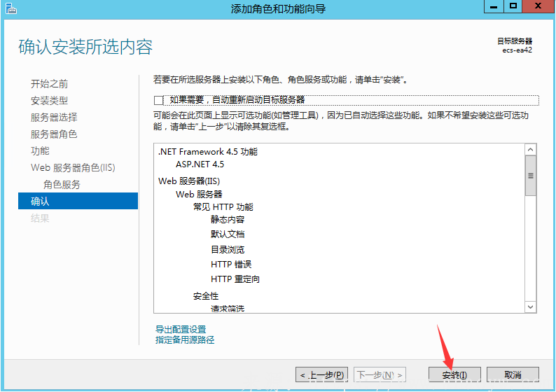Go to 开始之前 step in sidebar
The image size is (556, 392).
pos(49,84)
